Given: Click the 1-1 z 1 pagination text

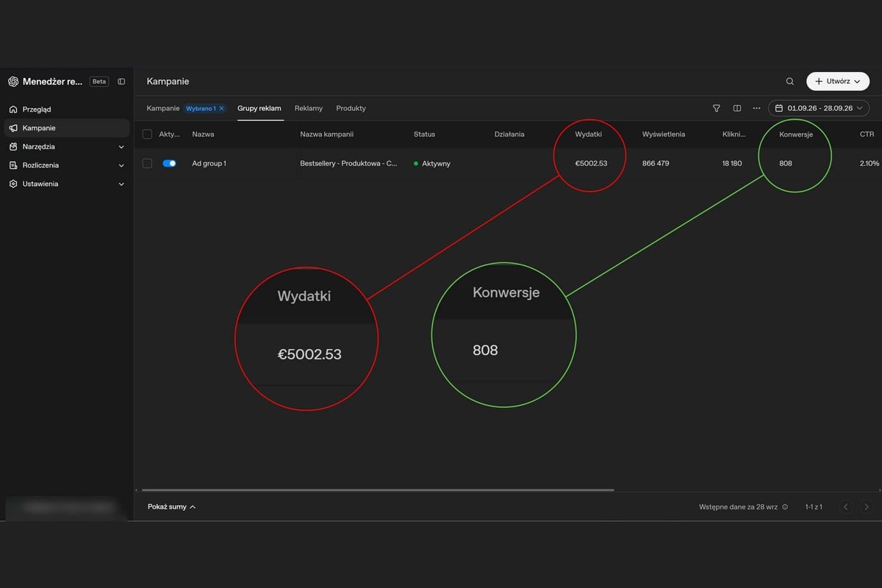Looking at the screenshot, I should (814, 507).
